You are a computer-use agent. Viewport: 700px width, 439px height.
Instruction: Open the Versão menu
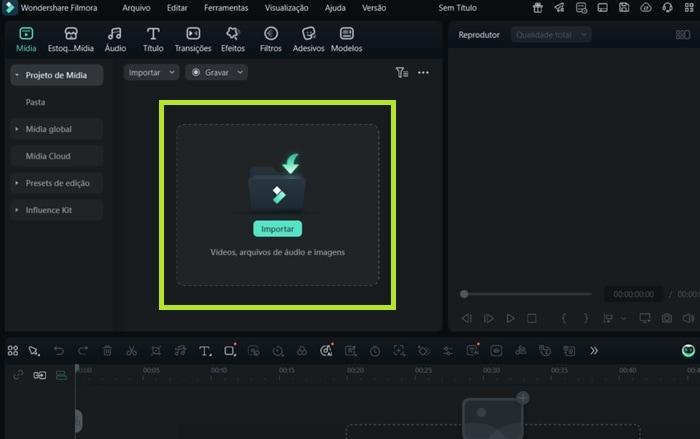coord(374,8)
